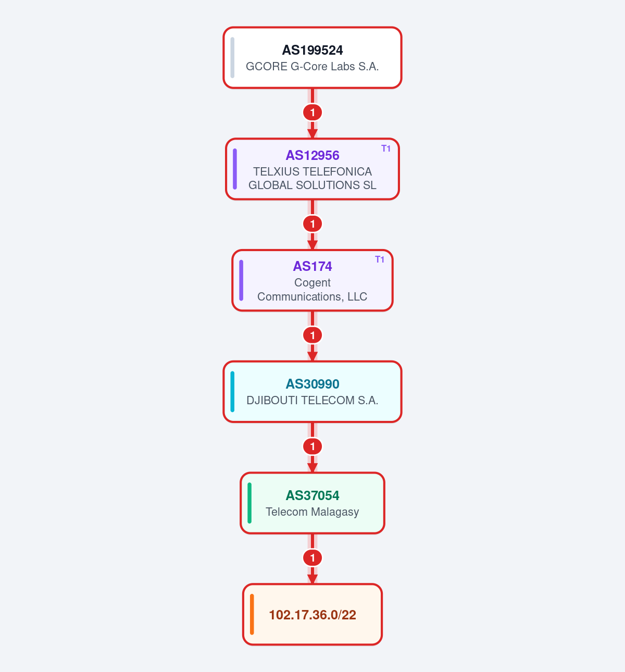Select the AS37054 Telecom Malagasy node
The image size is (625, 672).
point(312,503)
